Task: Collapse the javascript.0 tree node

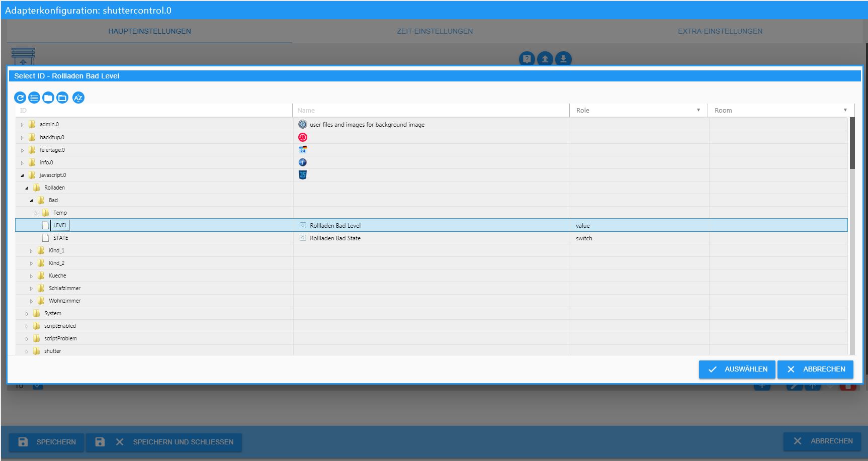Action: point(22,175)
